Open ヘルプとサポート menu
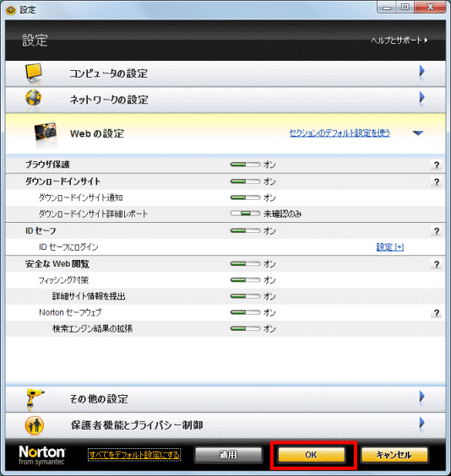 coord(399,40)
